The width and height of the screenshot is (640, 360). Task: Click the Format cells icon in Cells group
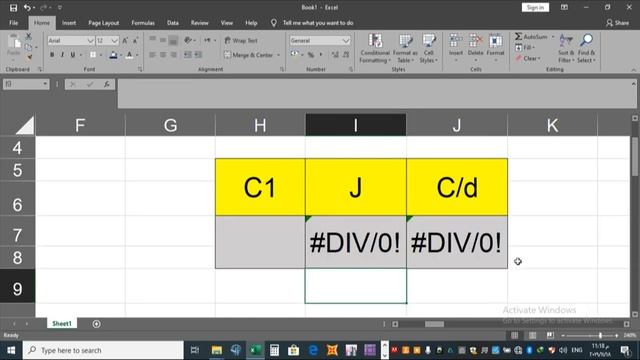(x=496, y=41)
